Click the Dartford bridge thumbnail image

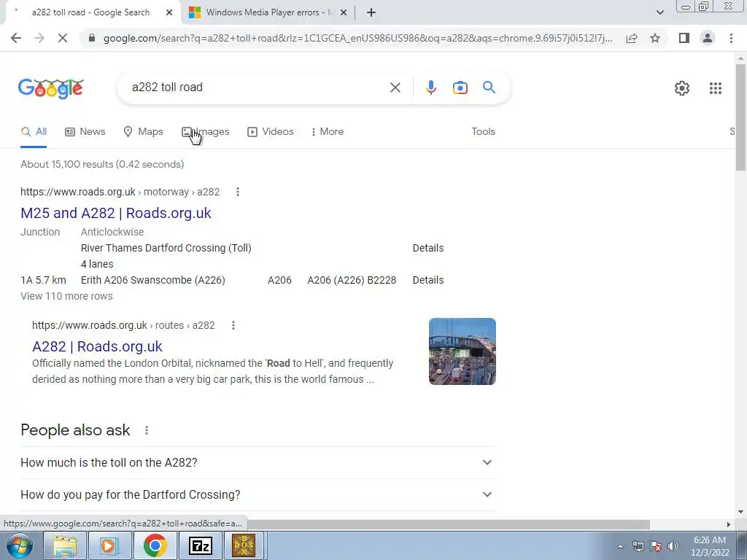(462, 351)
